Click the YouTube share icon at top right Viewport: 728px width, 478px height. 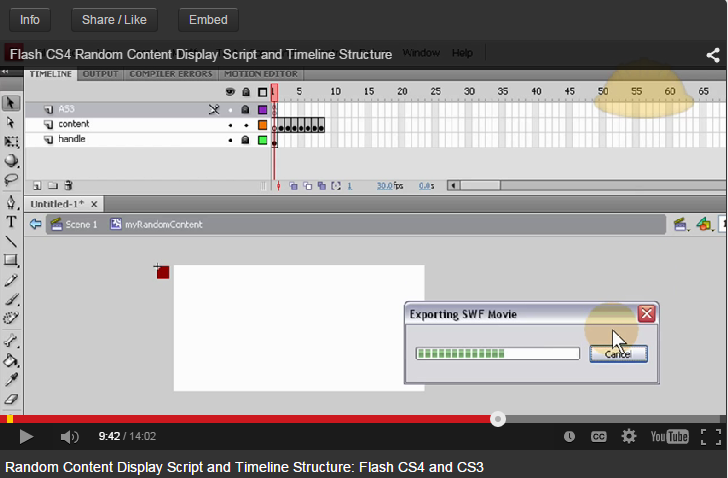pos(713,55)
